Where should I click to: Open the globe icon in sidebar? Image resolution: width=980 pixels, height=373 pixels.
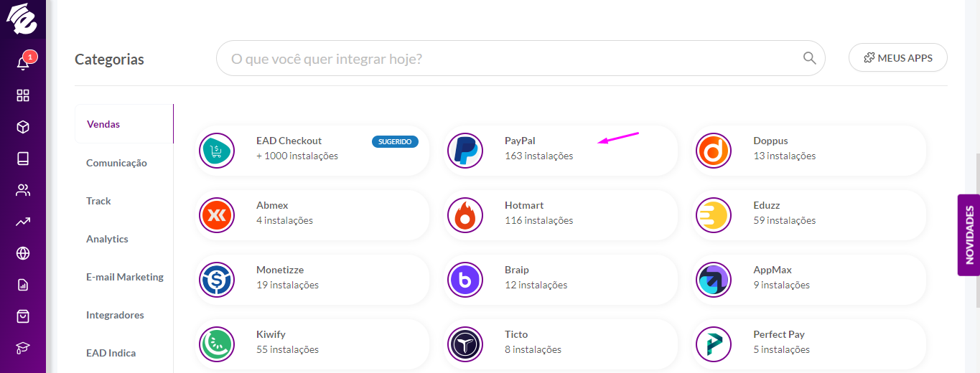(x=23, y=253)
